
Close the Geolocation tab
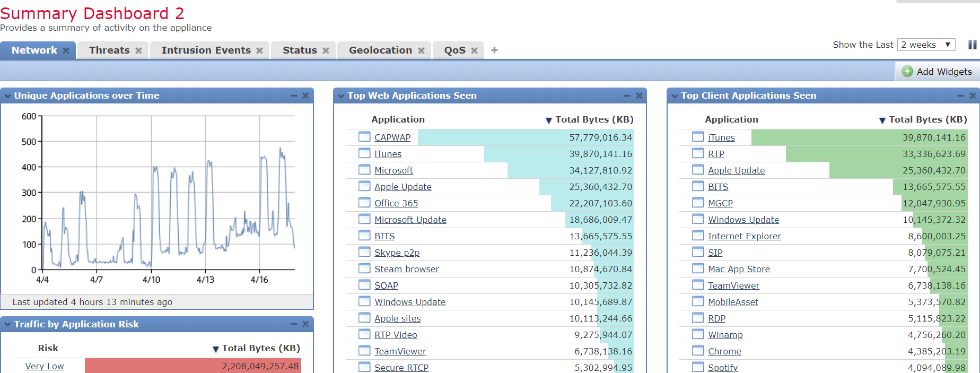[x=421, y=50]
